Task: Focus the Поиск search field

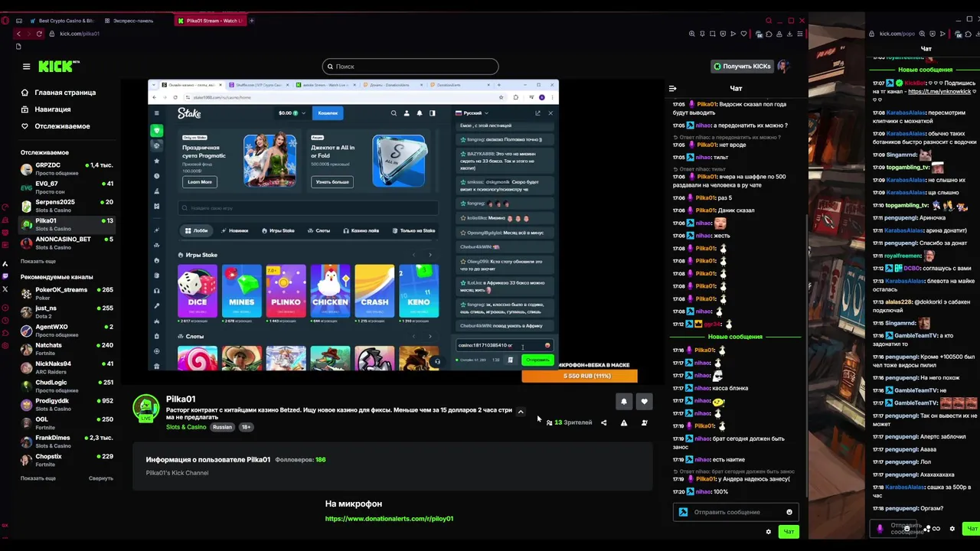Action: [x=410, y=67]
